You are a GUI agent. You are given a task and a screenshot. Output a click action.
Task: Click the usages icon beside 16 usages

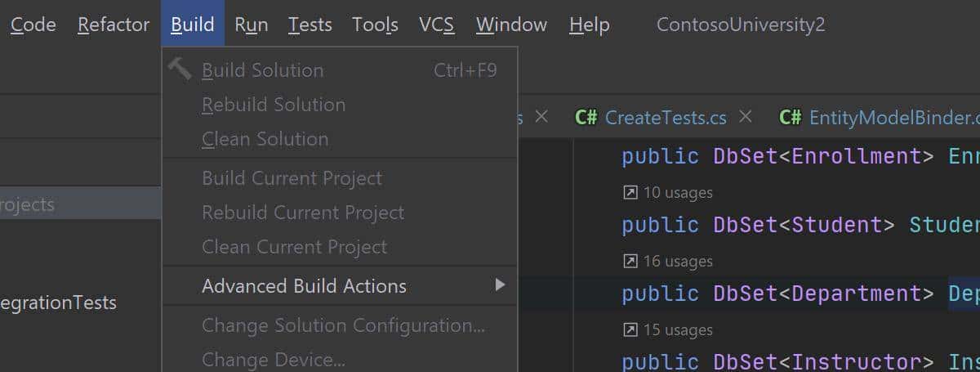click(630, 262)
